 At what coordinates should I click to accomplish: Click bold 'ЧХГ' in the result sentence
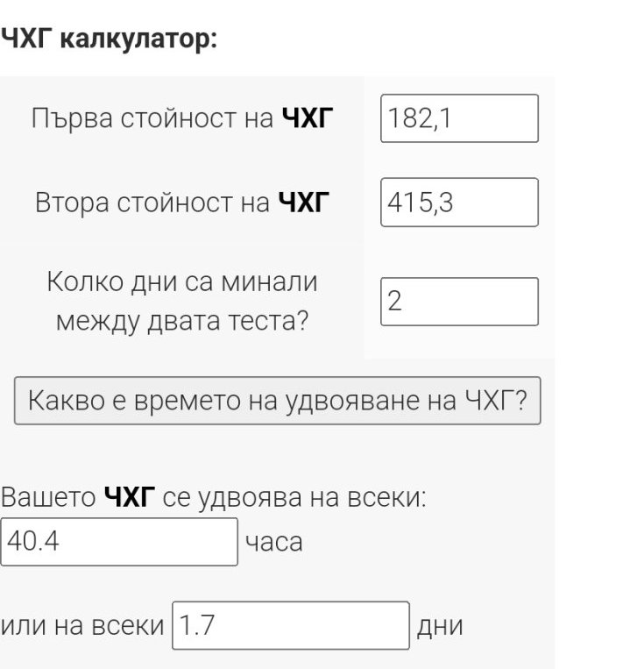(130, 499)
